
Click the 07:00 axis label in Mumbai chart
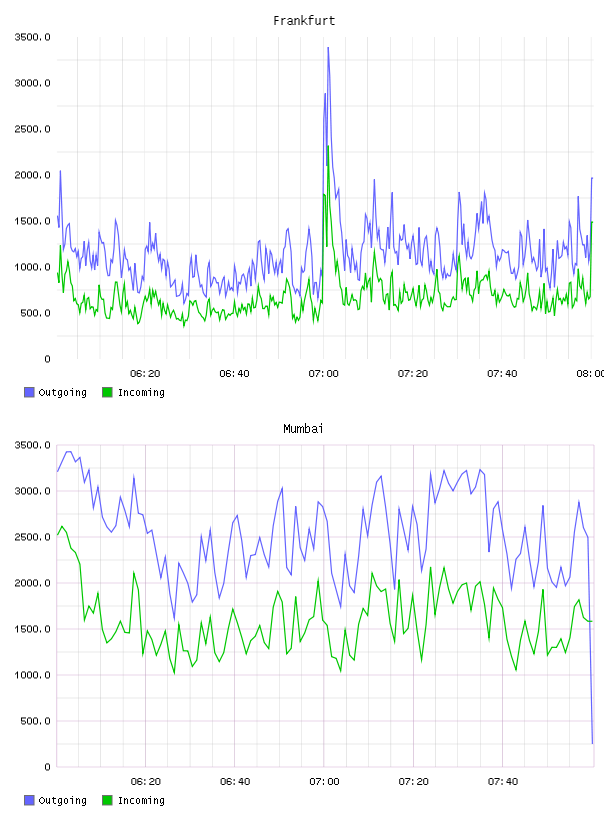pyautogui.click(x=324, y=782)
